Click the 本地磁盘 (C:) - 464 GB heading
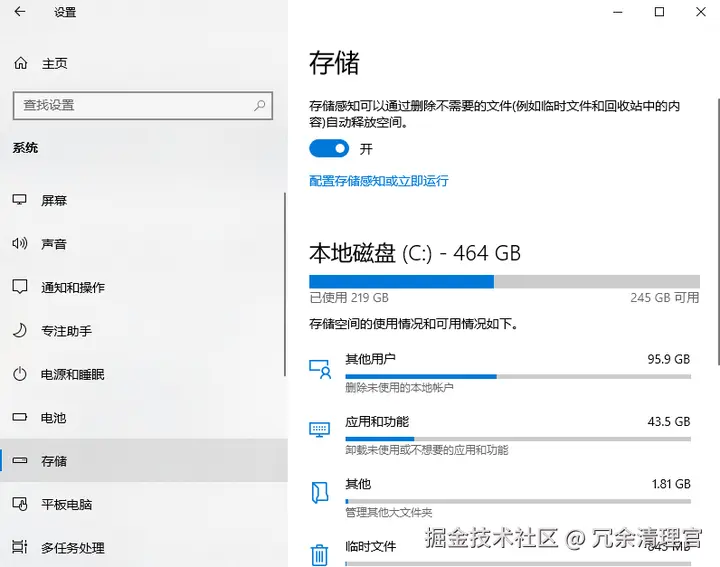The height and width of the screenshot is (567, 720). 415,253
